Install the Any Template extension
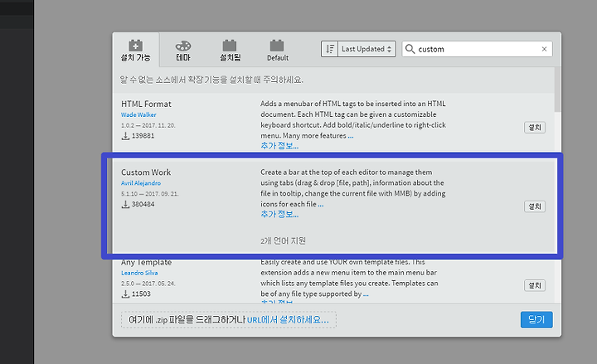Viewport: 597px width, 364px height. click(x=535, y=285)
